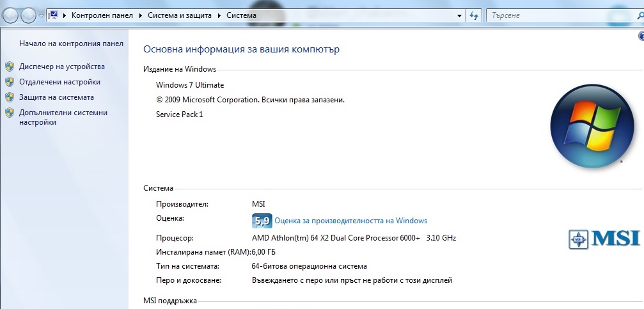Click the computer icon in the address bar
Screen dimensions: 644x309
click(53, 15)
